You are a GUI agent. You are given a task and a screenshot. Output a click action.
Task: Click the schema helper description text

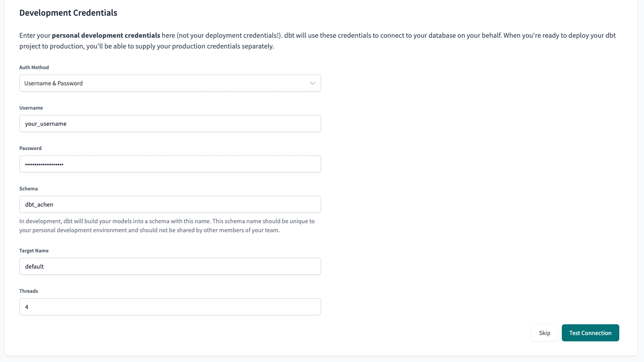click(x=167, y=225)
